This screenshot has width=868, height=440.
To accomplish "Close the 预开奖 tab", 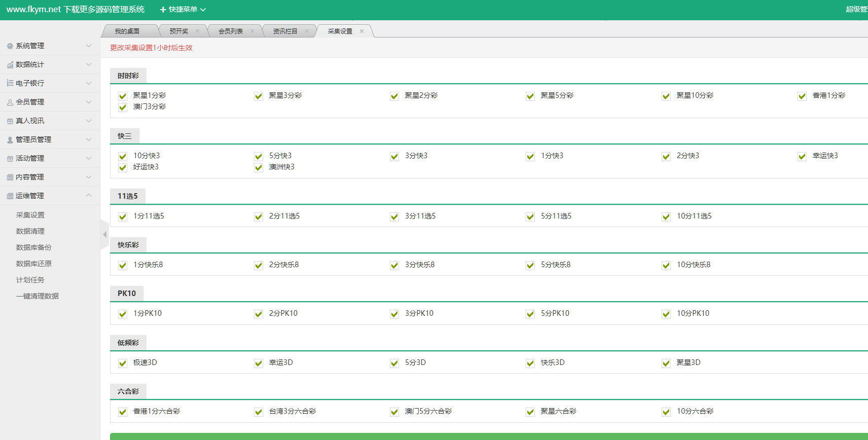I will pos(197,31).
